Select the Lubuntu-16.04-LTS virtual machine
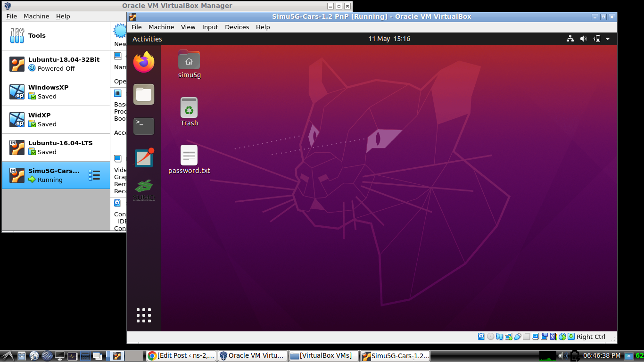Screen dimensions: 644x362 tap(56, 148)
